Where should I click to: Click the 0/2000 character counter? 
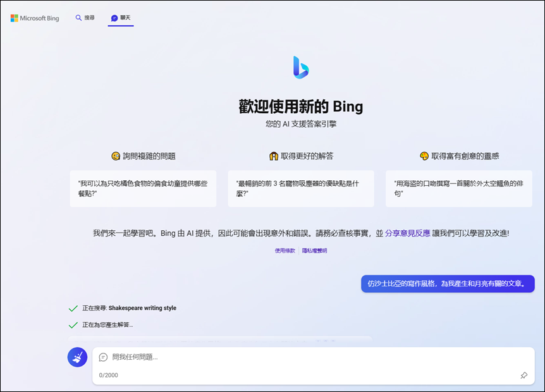pyautogui.click(x=109, y=376)
